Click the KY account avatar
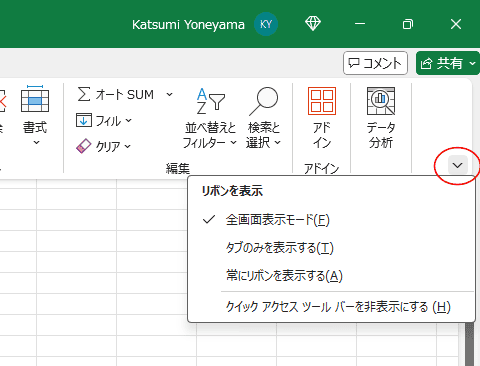The height and width of the screenshot is (366, 480). pyautogui.click(x=266, y=24)
